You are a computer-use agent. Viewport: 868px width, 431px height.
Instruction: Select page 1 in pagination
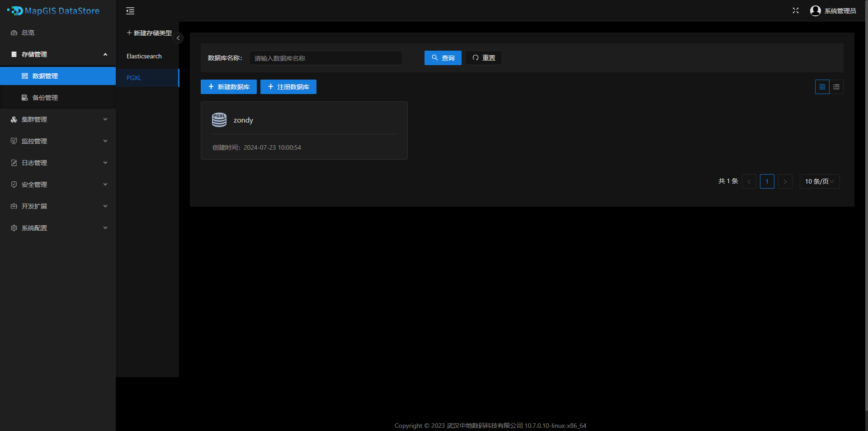767,181
